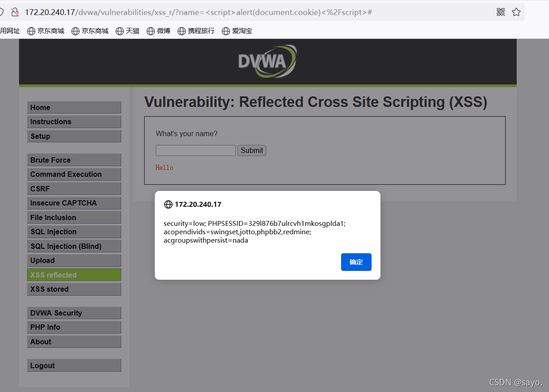Viewport: 549px width, 392px height.
Task: Open Upload page
Action: click(x=74, y=260)
